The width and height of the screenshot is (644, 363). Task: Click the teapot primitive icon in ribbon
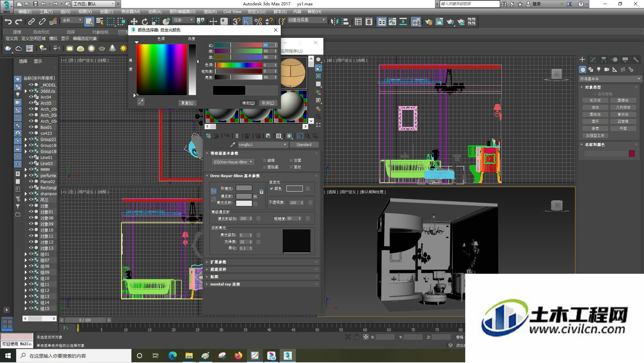click(8, 48)
